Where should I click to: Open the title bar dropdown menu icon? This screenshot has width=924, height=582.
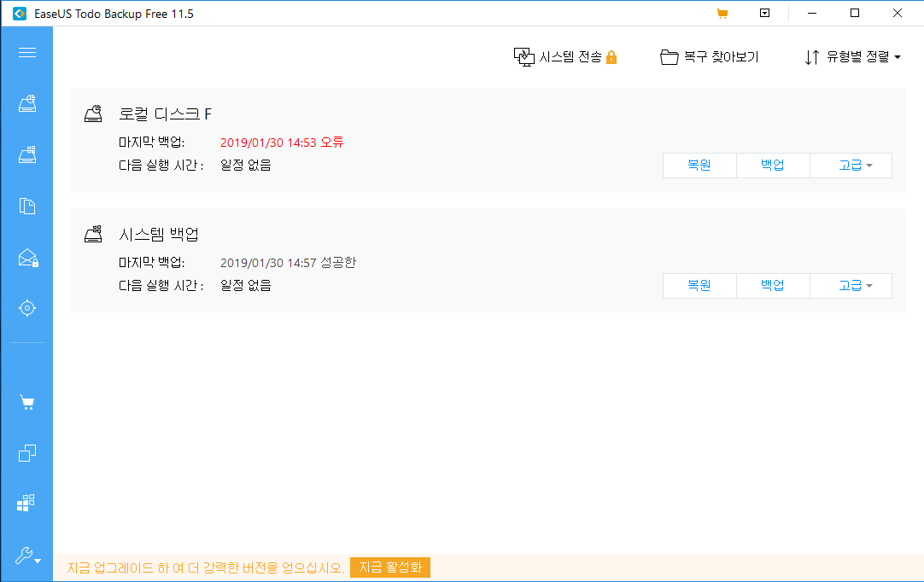point(765,13)
